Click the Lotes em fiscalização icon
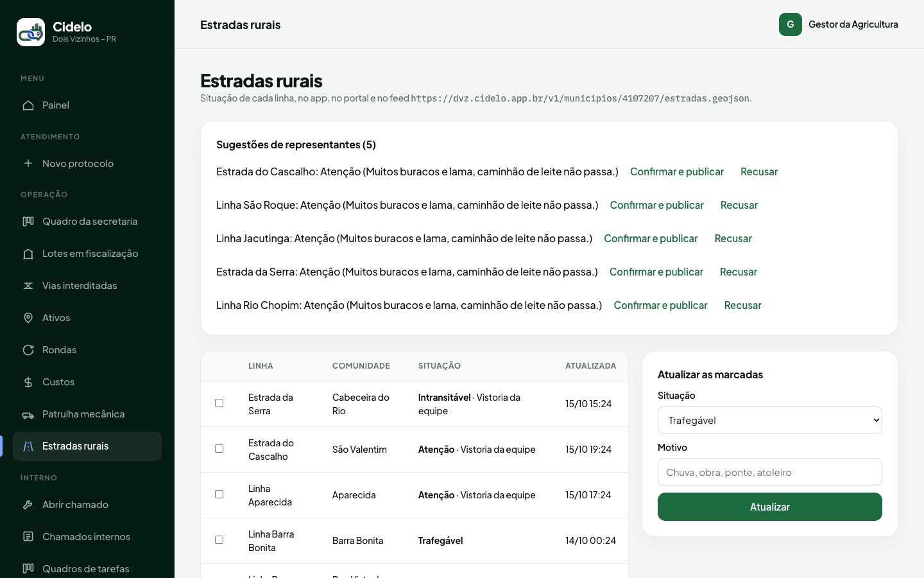 pyautogui.click(x=28, y=254)
